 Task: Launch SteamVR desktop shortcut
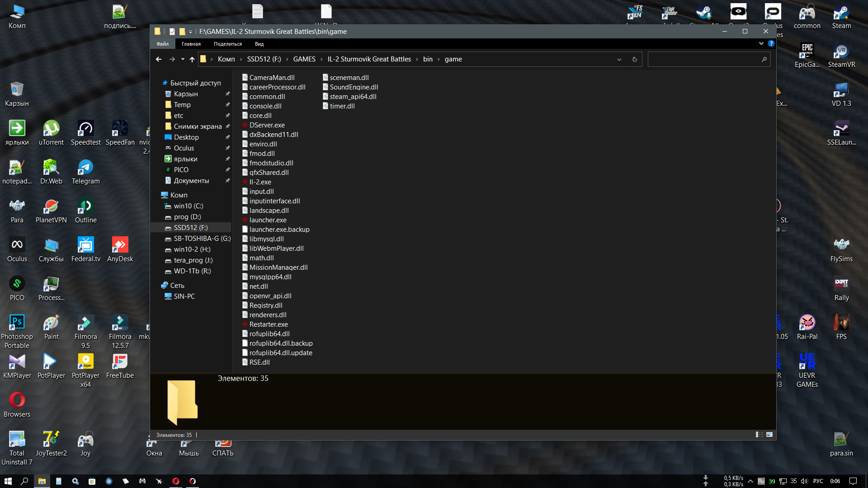click(841, 56)
